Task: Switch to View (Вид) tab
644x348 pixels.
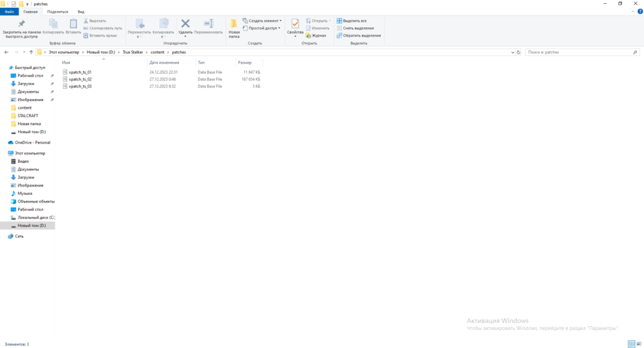Action: click(81, 12)
